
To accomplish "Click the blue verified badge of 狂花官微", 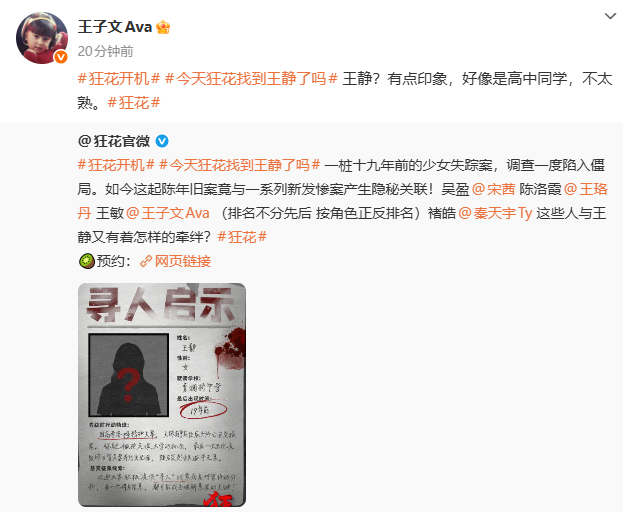I will [x=162, y=141].
